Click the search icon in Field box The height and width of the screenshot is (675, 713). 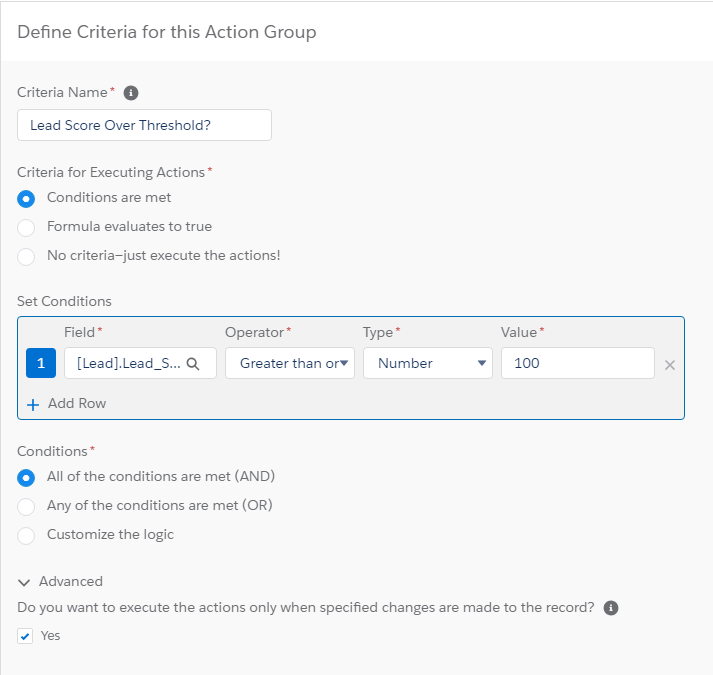point(194,364)
